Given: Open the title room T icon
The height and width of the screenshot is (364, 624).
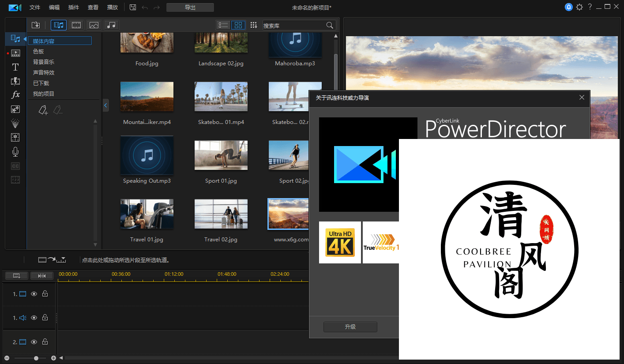Looking at the screenshot, I should pos(15,67).
